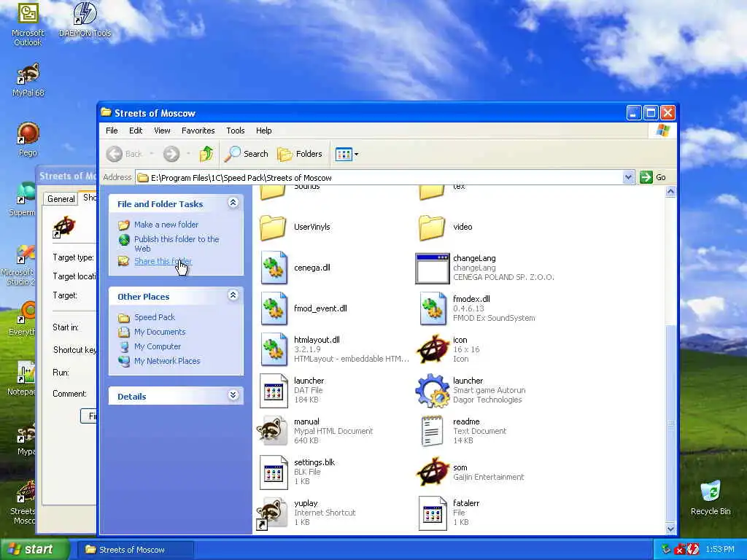Image resolution: width=747 pixels, height=560 pixels.
Task: Click Make a new folder link
Action: click(x=166, y=225)
